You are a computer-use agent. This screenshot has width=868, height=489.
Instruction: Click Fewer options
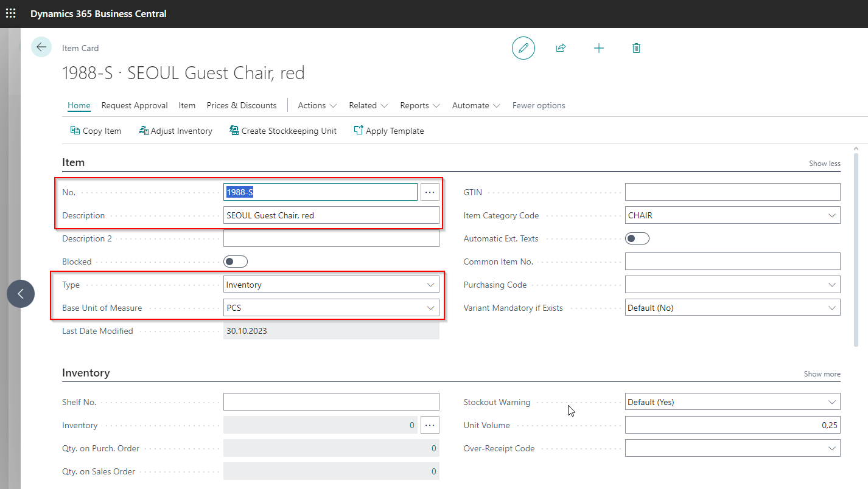[x=539, y=105]
